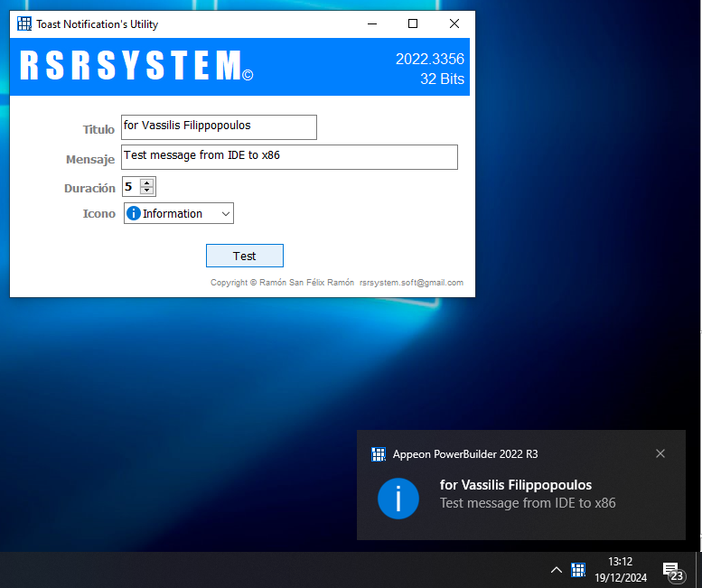Click the blue Information icon in the Icono combo
Viewport: 702px width, 588px height.
click(133, 214)
